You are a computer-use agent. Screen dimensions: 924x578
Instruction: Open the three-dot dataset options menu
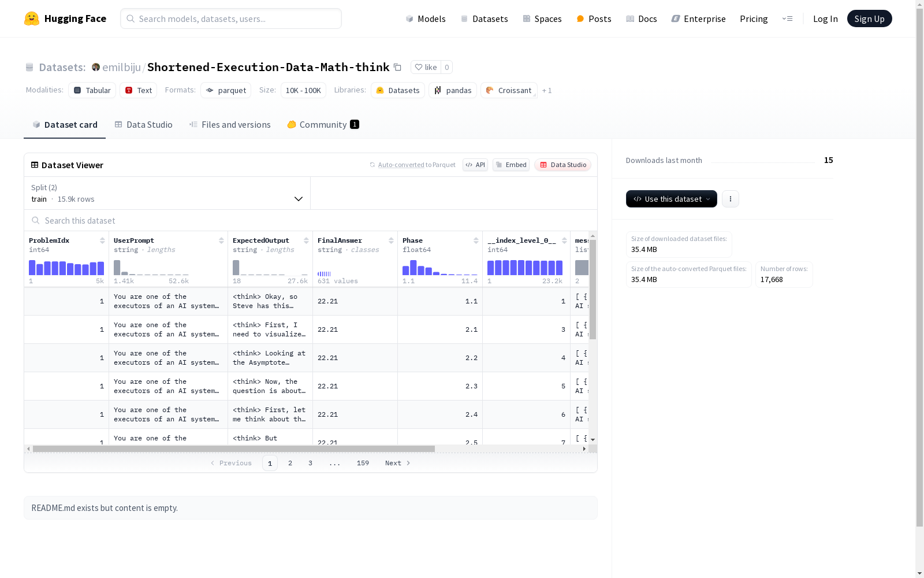pos(731,199)
